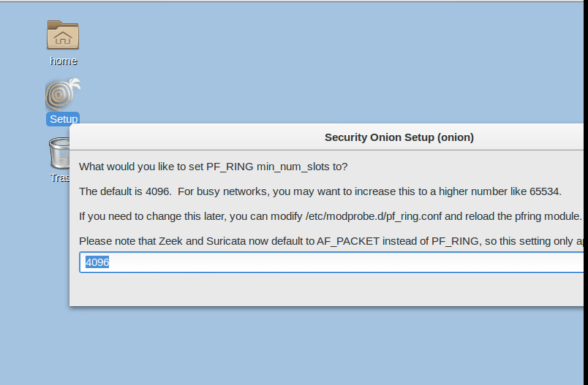Select the Security Onion Setup desktop icon

pos(63,95)
